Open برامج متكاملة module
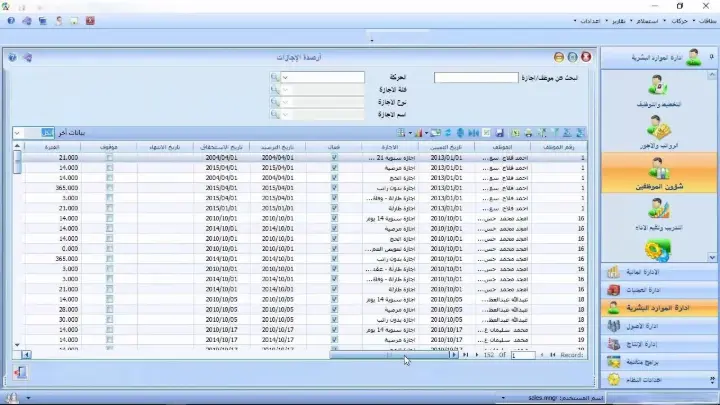This screenshot has height=405, width=720. [658, 362]
